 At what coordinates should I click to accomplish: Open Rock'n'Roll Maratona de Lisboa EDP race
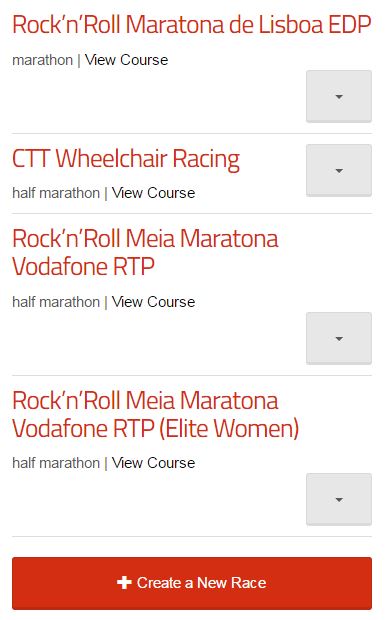click(x=191, y=25)
